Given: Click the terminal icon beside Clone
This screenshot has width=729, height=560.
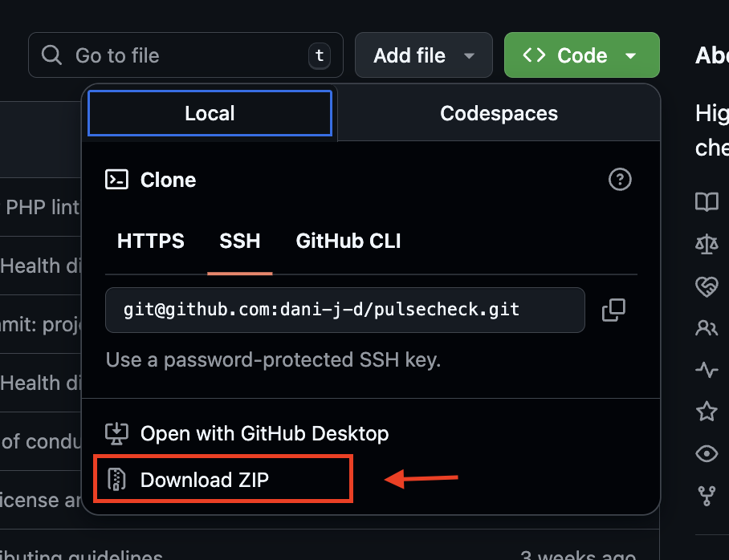Looking at the screenshot, I should pyautogui.click(x=116, y=180).
